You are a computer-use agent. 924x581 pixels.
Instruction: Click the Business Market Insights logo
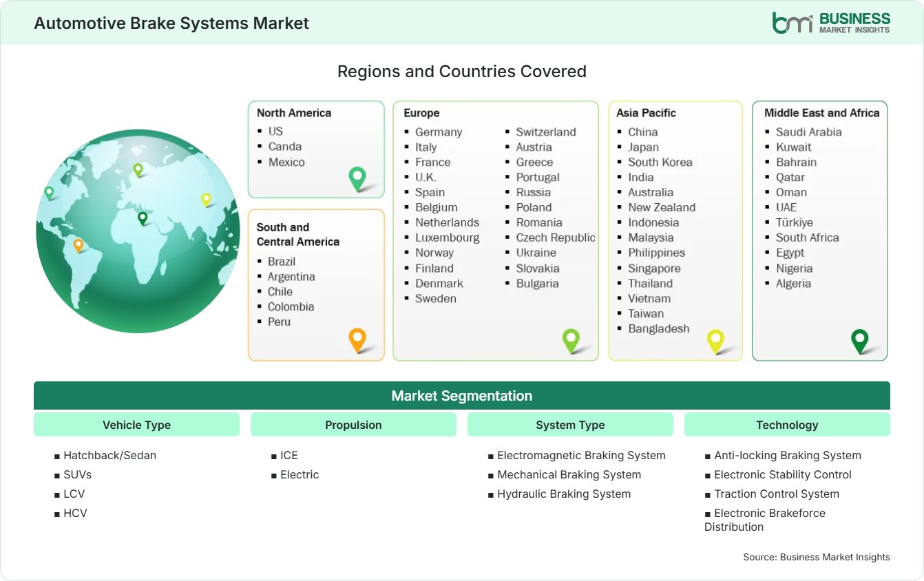point(831,23)
